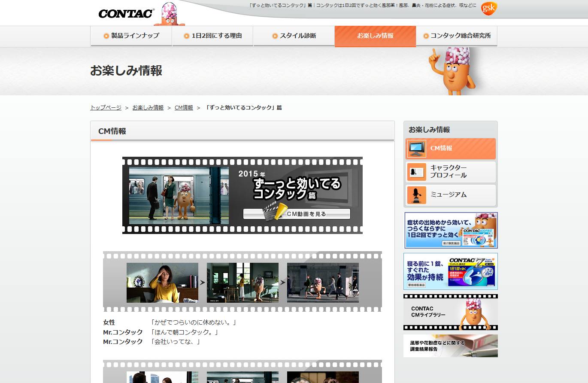Viewport: 588px width, 383px height.
Task: Open the 製品ラインナップ menu
Action: click(131, 36)
